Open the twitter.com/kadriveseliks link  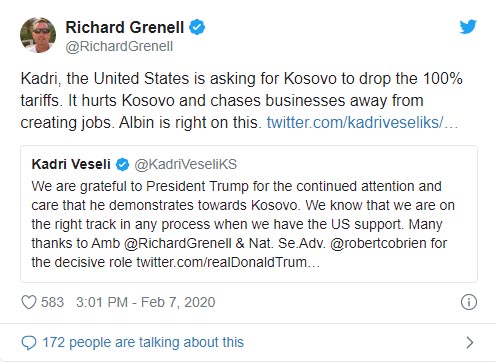click(x=362, y=122)
